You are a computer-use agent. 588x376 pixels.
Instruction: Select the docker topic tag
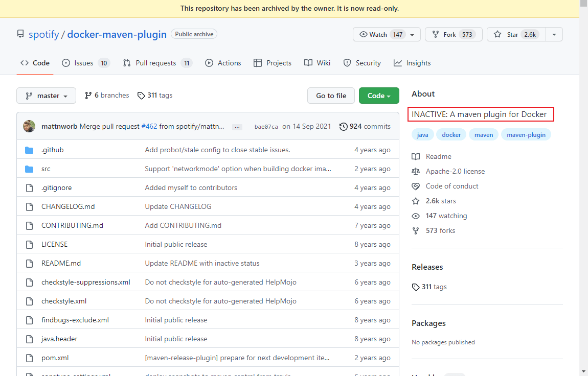451,135
